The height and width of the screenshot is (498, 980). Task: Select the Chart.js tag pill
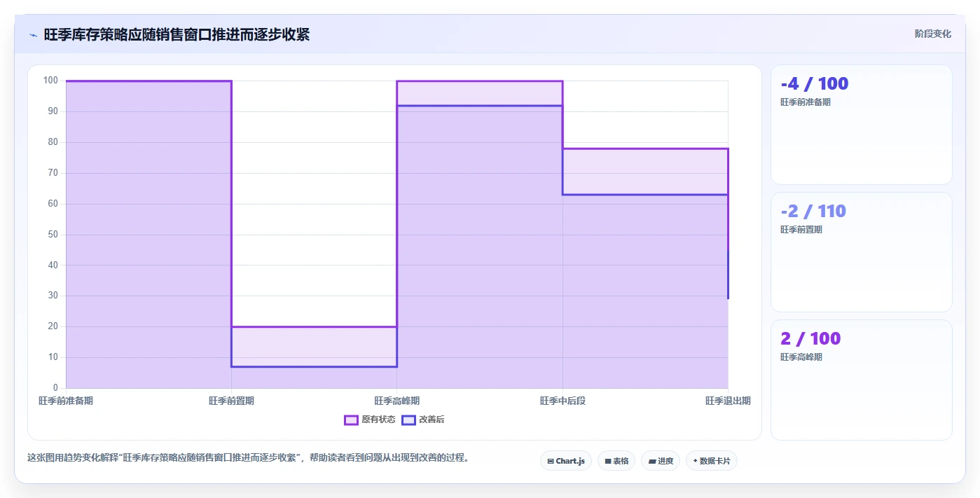coord(566,461)
